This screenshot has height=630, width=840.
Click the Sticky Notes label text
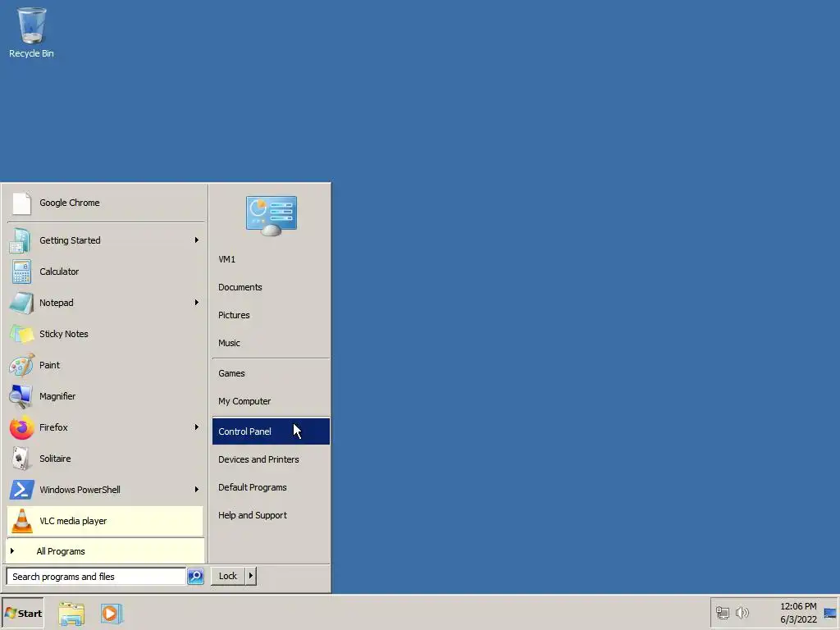coord(64,334)
